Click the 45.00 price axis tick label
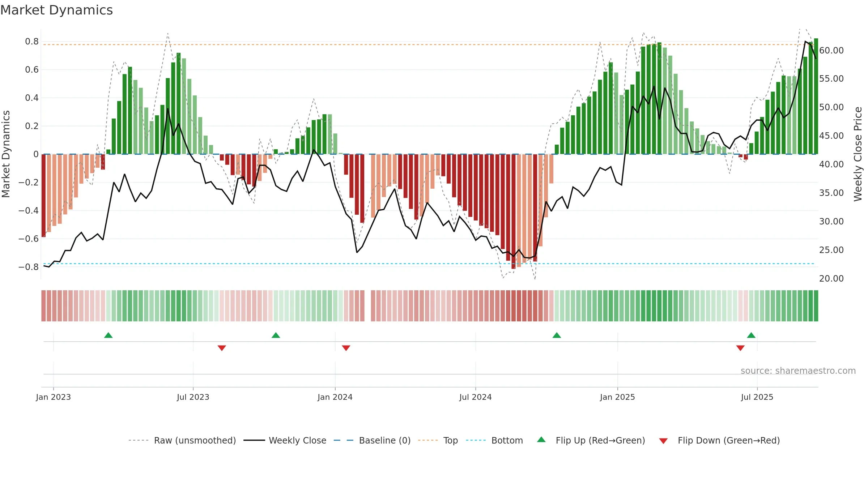This screenshot has width=868, height=488. coord(831,136)
